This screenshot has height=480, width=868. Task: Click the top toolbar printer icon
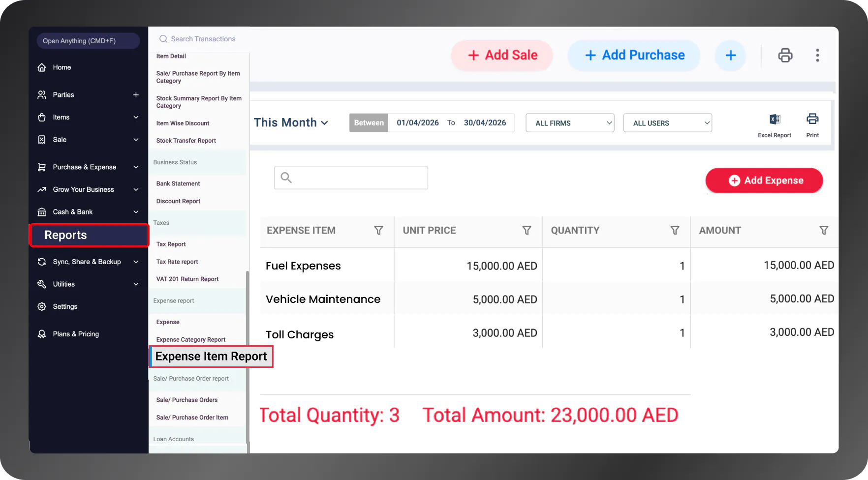(785, 55)
